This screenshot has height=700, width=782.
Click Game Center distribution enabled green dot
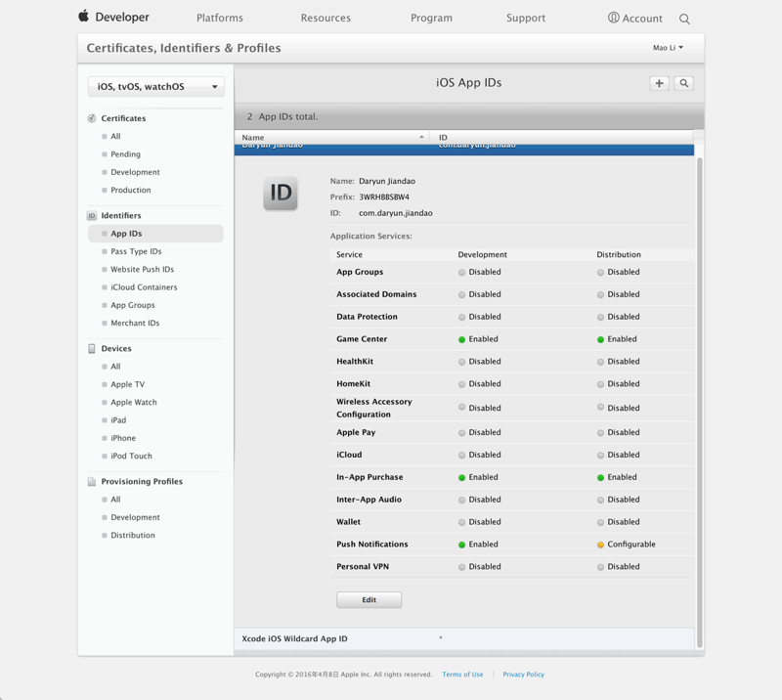[x=600, y=339]
